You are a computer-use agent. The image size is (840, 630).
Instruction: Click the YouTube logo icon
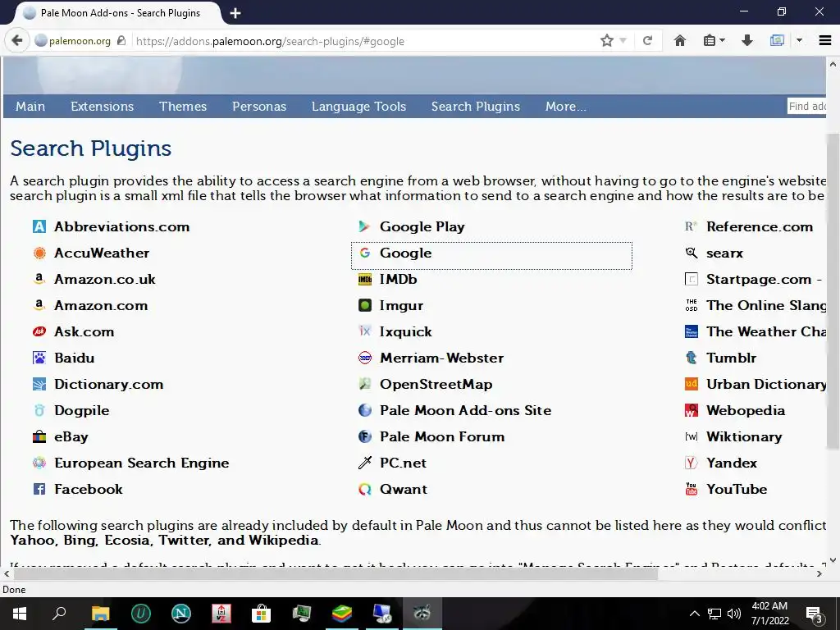click(692, 489)
